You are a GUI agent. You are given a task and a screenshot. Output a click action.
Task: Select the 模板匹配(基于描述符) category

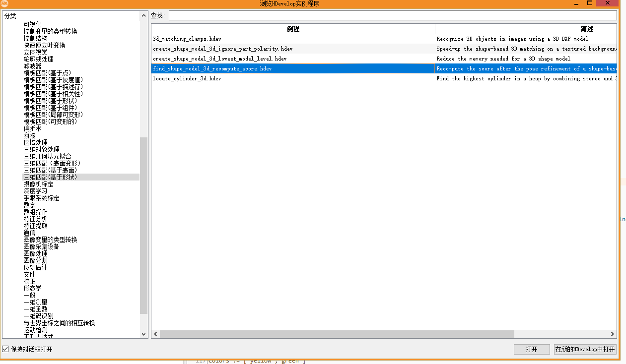[53, 87]
